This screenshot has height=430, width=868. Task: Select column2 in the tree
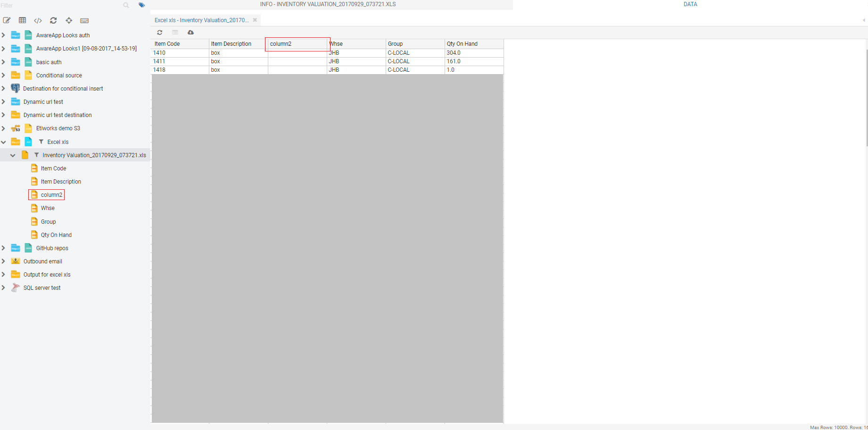click(x=51, y=195)
